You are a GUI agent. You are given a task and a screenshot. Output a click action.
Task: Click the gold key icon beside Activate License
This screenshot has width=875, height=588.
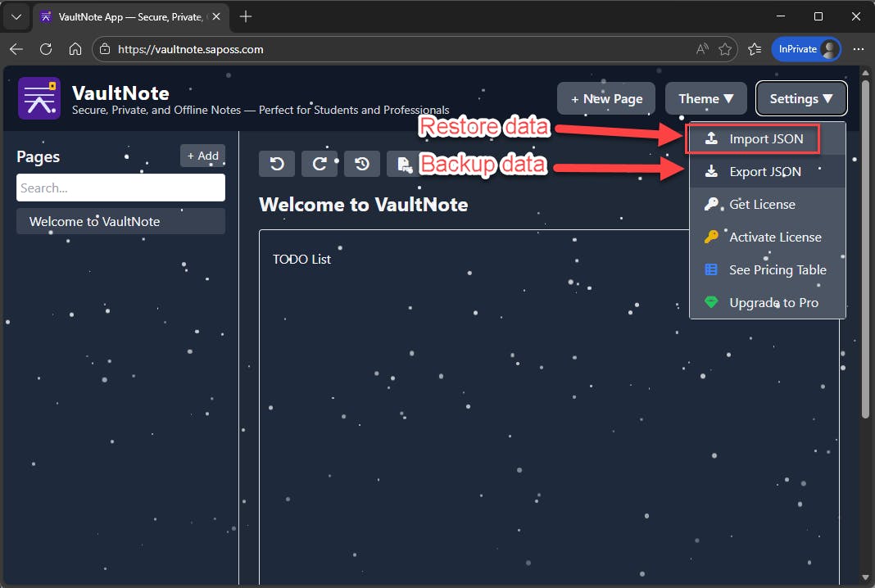(x=711, y=237)
